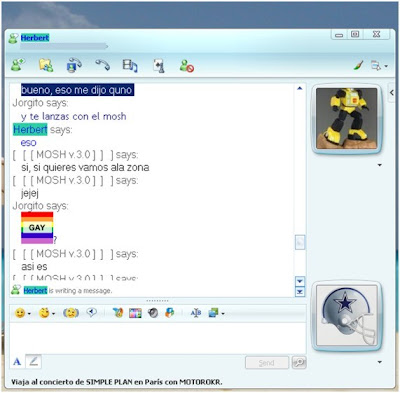Invite a contact to this conversation
The image size is (400, 393).
18,65
